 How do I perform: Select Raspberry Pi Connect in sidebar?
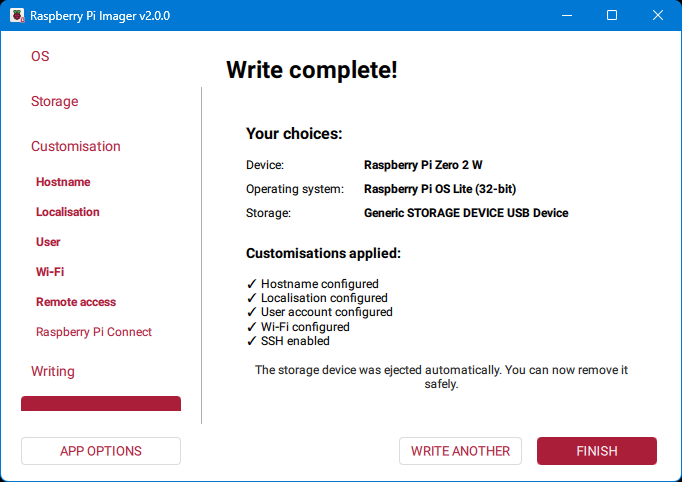click(94, 332)
